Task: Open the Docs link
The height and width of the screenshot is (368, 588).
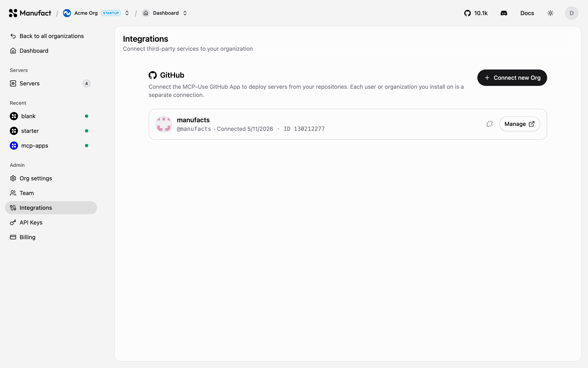Action: point(527,13)
